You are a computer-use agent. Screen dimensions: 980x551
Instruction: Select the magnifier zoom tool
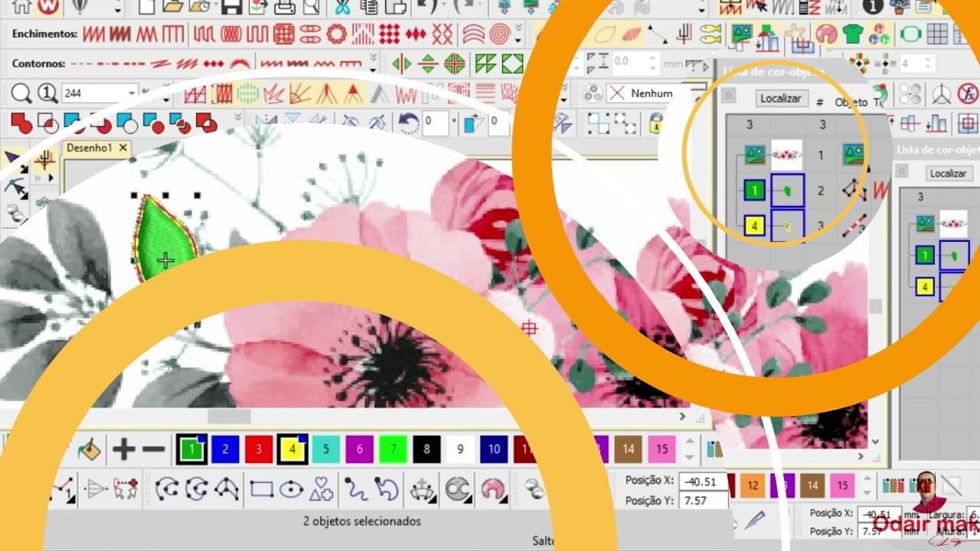(21, 93)
